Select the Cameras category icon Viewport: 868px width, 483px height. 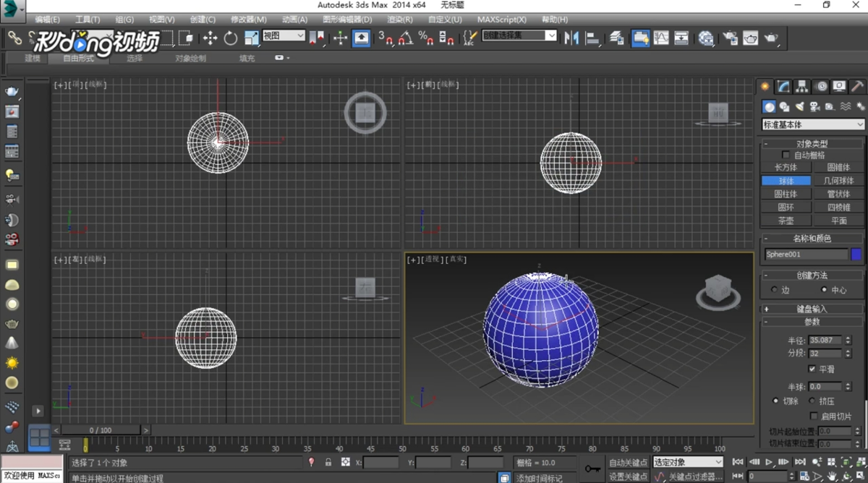pos(814,106)
